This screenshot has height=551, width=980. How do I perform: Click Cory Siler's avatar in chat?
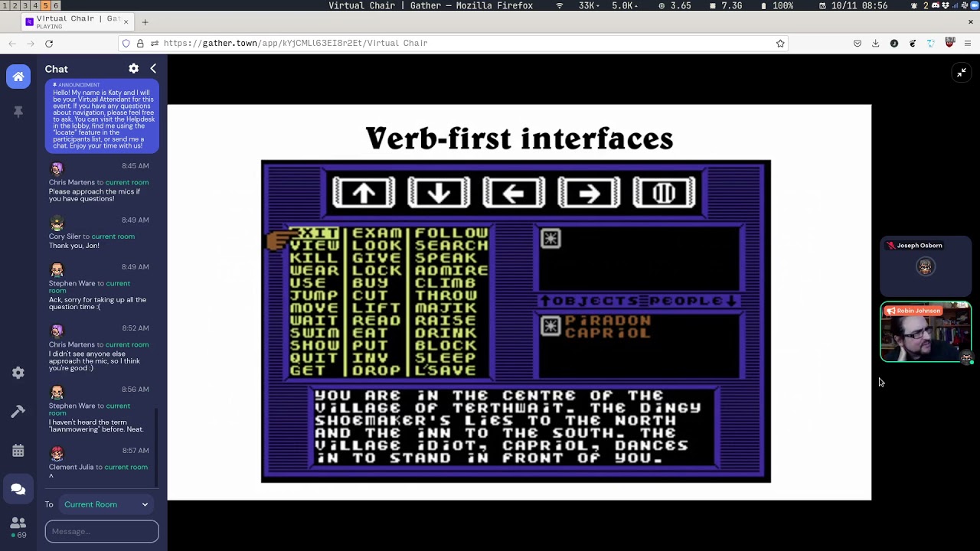tap(57, 223)
